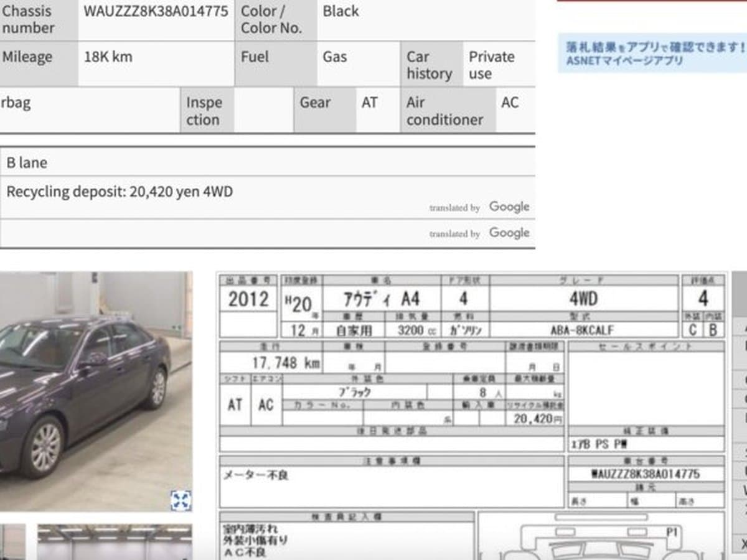
Task: Click the 'Black' color value
Action: click(341, 11)
